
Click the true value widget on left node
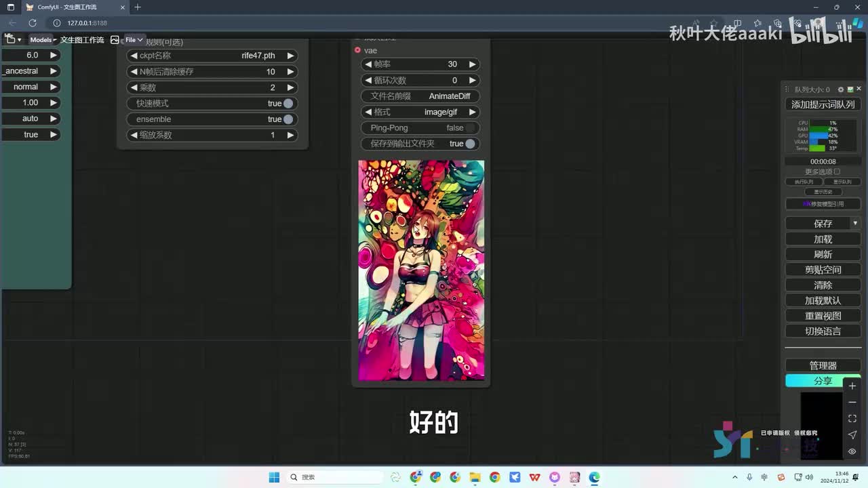coord(31,134)
